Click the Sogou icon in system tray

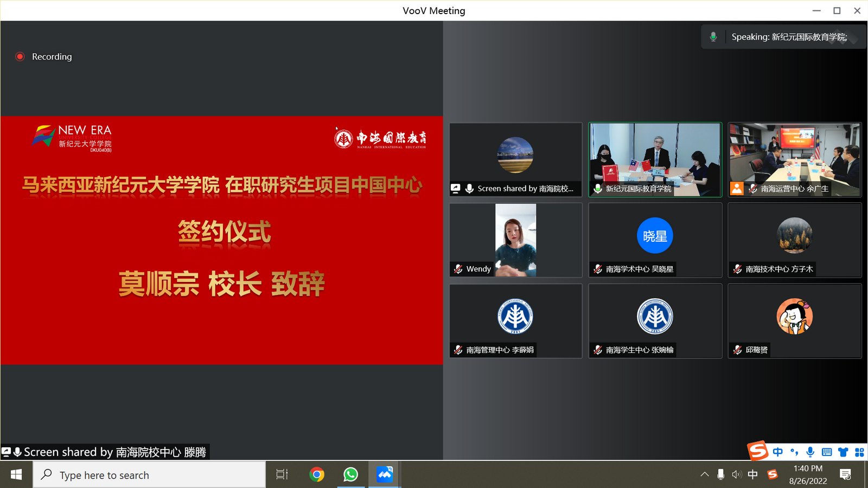tap(773, 474)
